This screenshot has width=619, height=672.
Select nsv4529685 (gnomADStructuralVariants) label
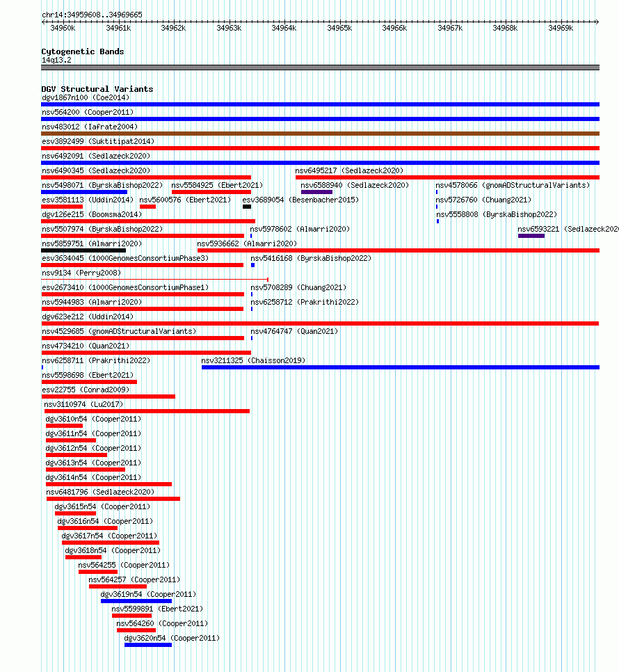pyautogui.click(x=119, y=331)
